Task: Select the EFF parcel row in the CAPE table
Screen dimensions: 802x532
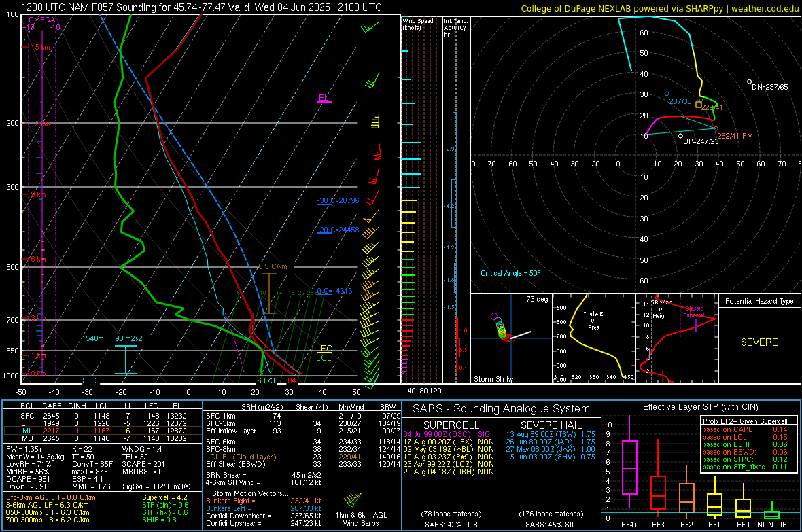Action: click(103, 423)
